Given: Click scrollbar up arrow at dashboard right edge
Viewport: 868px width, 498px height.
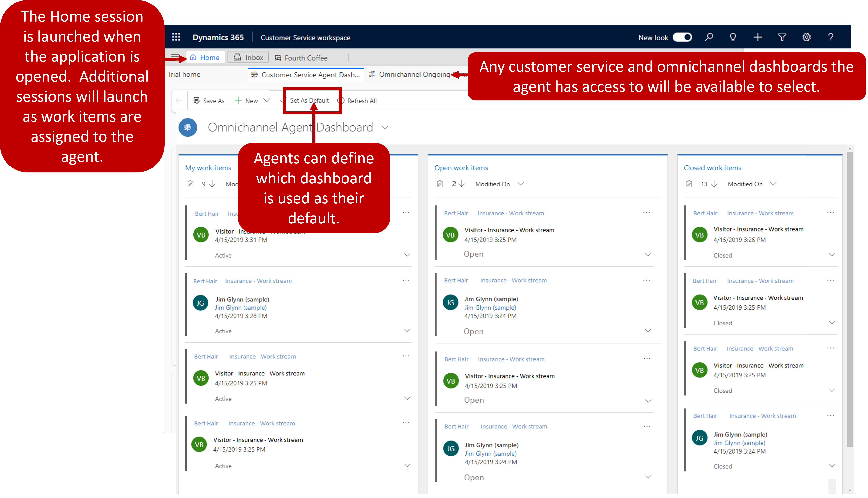Looking at the screenshot, I should tap(850, 148).
